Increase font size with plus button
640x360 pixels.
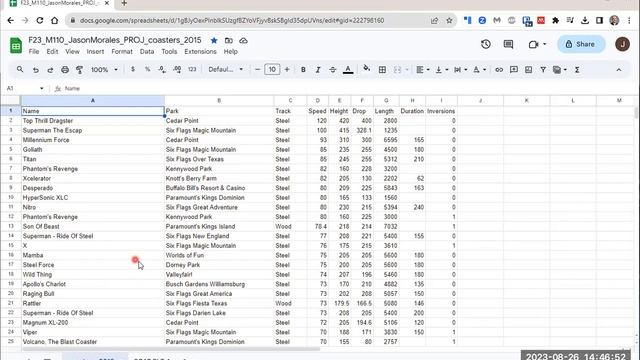(x=287, y=69)
